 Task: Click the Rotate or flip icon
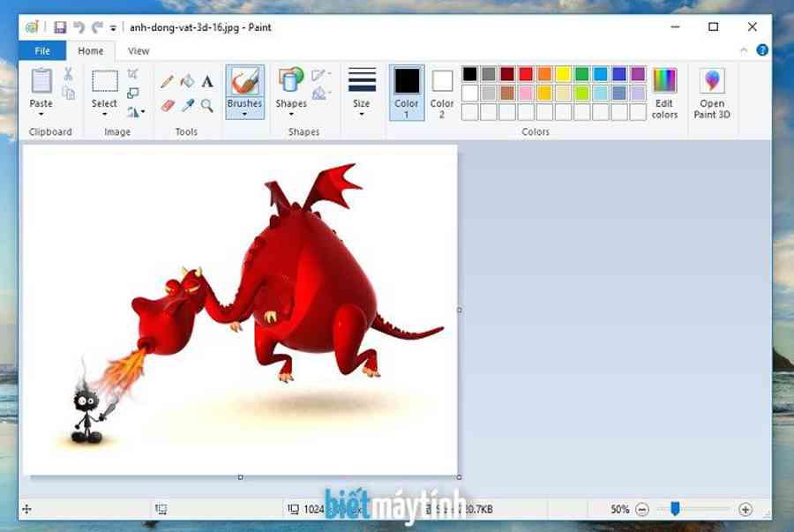132,111
